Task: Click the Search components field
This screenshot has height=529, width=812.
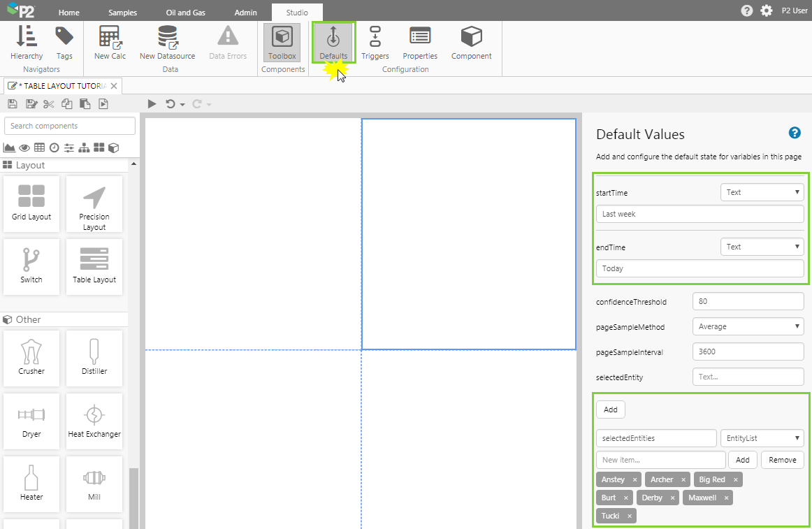Action: [70, 126]
